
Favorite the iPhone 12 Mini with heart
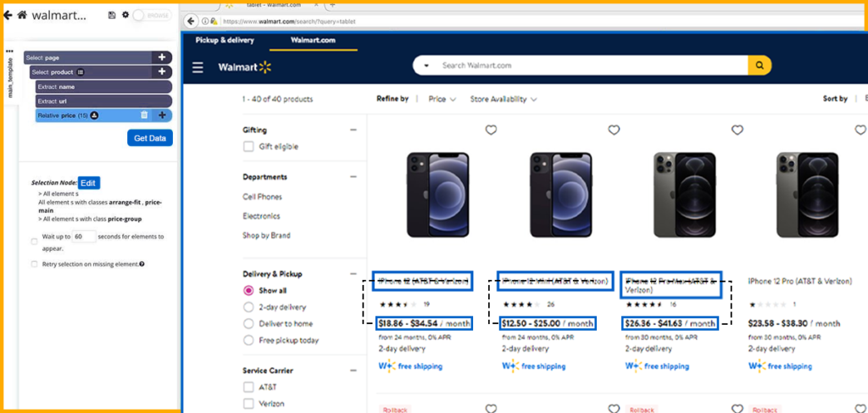(x=614, y=130)
